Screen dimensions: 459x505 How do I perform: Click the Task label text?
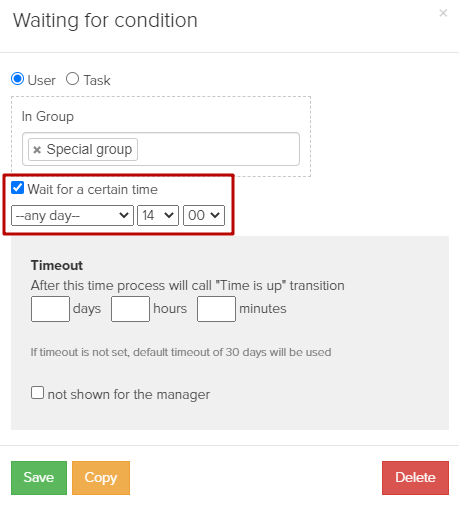click(x=97, y=80)
